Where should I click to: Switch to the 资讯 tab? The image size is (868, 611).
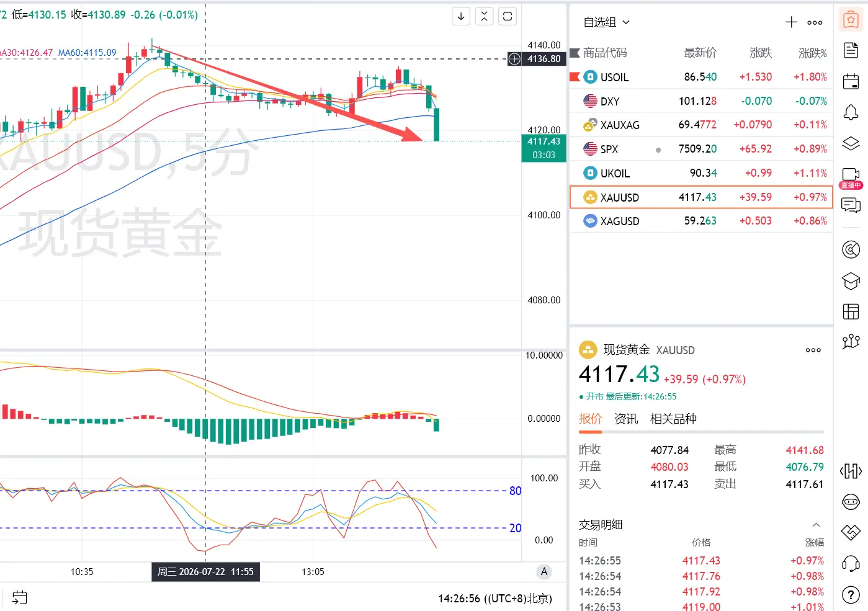626,419
